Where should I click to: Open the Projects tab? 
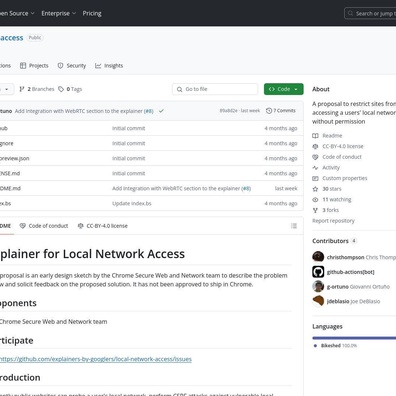34,66
